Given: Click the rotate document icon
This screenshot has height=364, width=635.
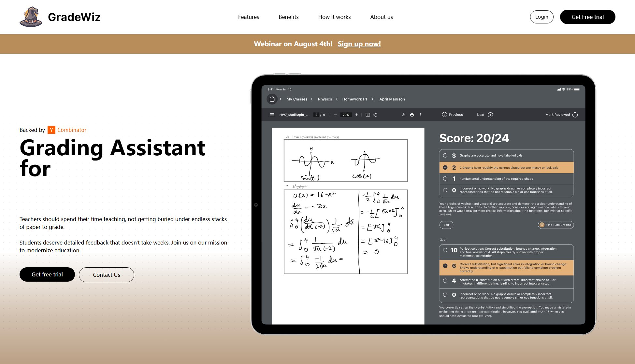Looking at the screenshot, I should [x=375, y=115].
